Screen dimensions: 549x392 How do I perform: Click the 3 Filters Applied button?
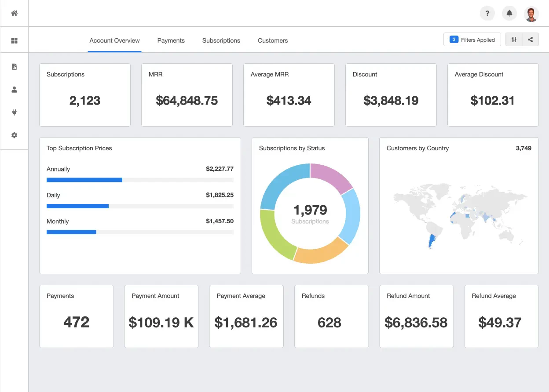[x=472, y=40]
